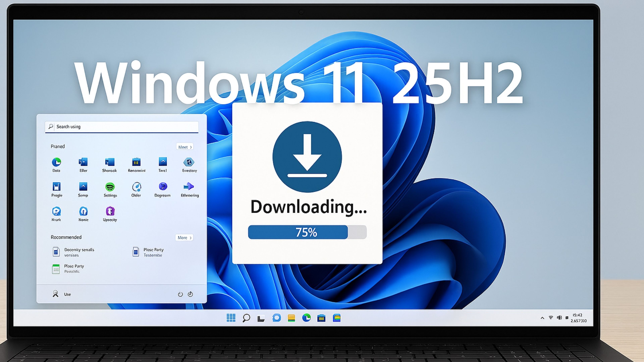Launch the Tirrel pinned app

coord(163,162)
